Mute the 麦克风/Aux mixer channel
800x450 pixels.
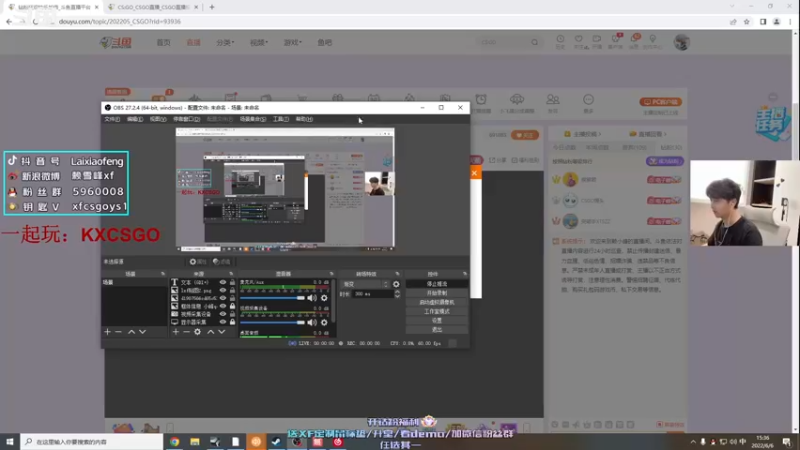click(312, 298)
